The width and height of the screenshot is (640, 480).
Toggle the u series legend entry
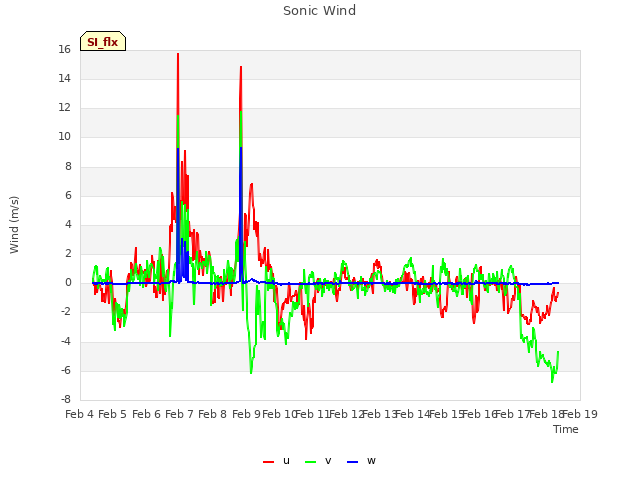click(279, 461)
